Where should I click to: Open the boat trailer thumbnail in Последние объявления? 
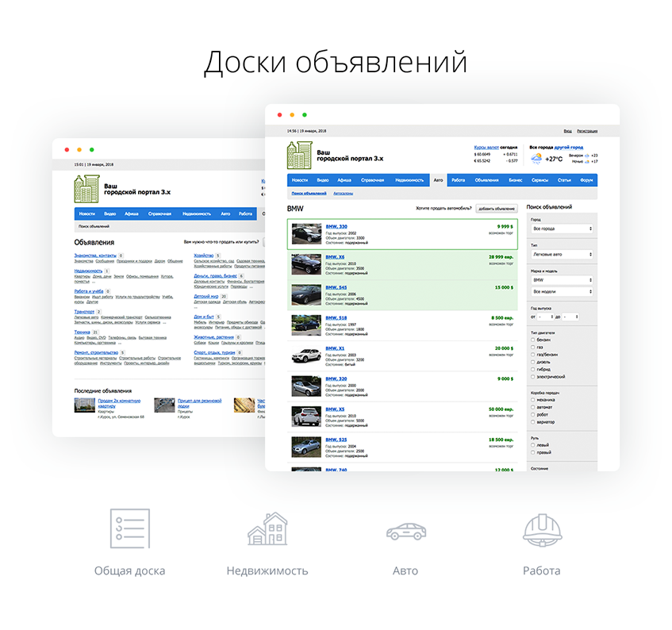pyautogui.click(x=164, y=405)
